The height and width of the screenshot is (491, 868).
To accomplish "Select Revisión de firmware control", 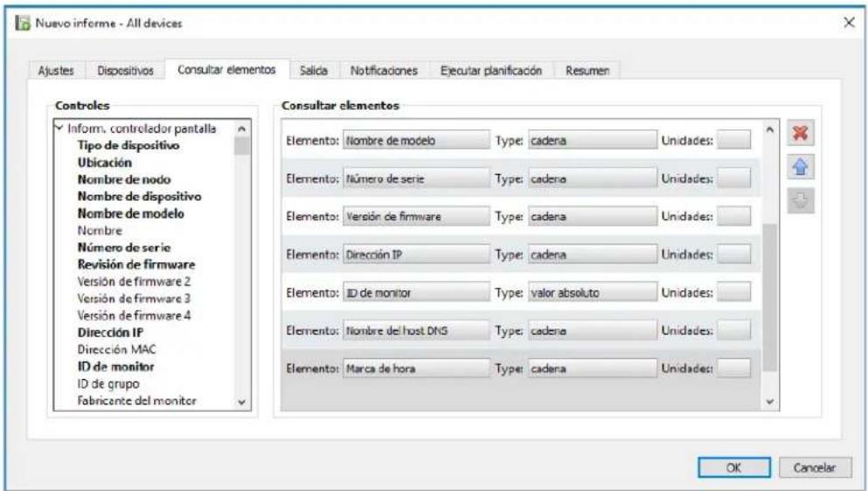I will click(x=136, y=265).
